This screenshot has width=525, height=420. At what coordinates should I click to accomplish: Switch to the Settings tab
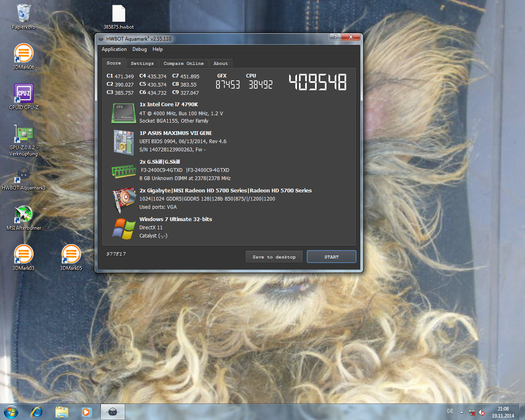click(x=142, y=64)
